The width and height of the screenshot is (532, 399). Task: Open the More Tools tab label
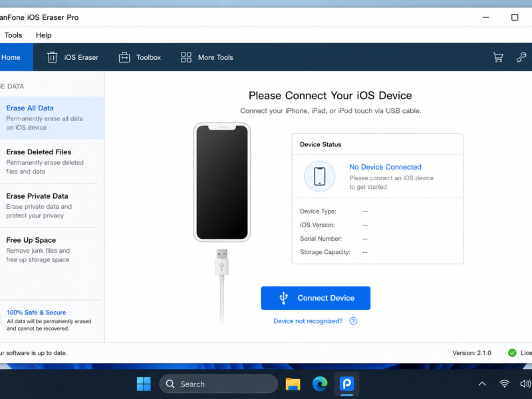215,57
